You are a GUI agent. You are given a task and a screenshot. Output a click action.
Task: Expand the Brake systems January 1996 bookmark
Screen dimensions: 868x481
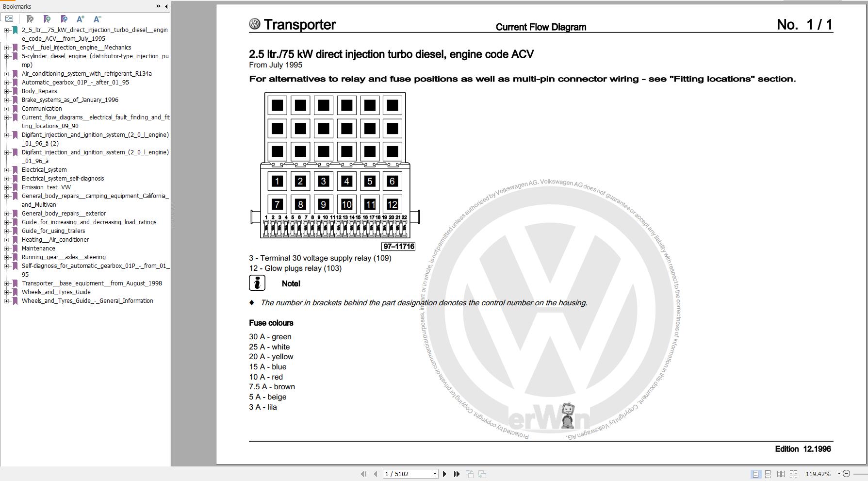pyautogui.click(x=6, y=100)
